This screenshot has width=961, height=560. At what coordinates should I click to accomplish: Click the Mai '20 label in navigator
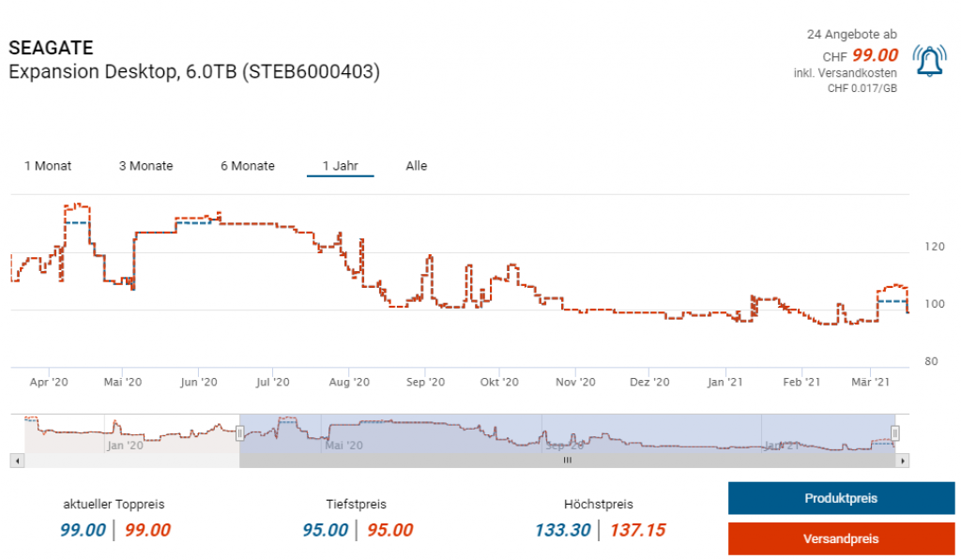click(343, 446)
